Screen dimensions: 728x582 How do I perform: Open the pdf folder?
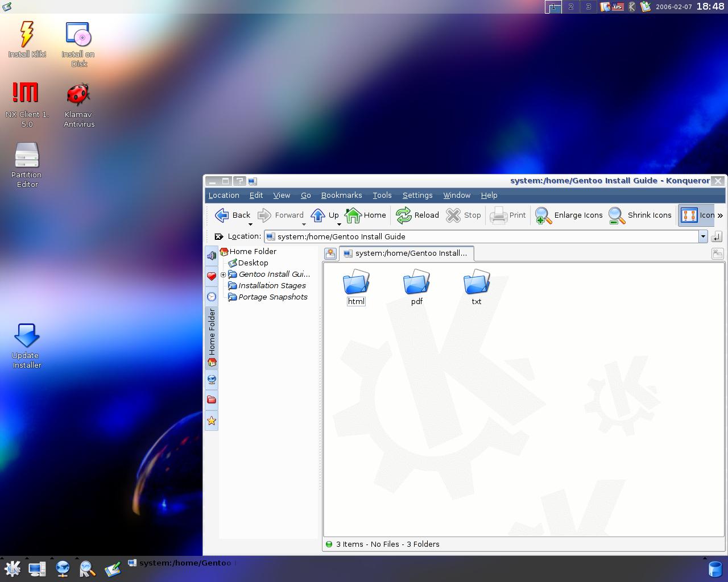click(416, 288)
